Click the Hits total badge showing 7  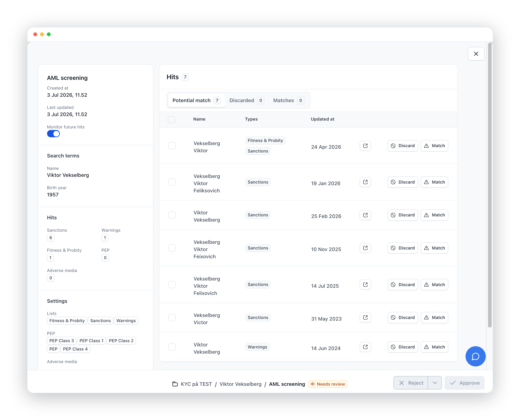click(x=185, y=77)
